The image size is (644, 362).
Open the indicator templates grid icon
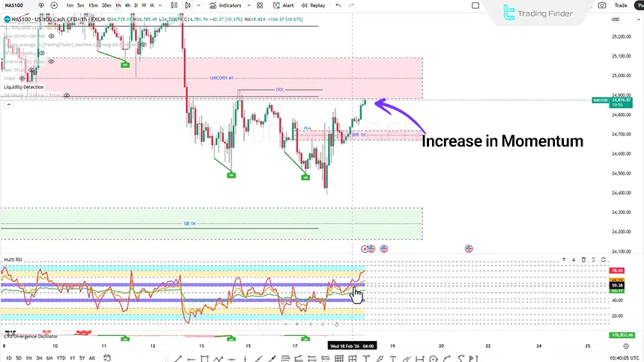pyautogui.click(x=260, y=5)
